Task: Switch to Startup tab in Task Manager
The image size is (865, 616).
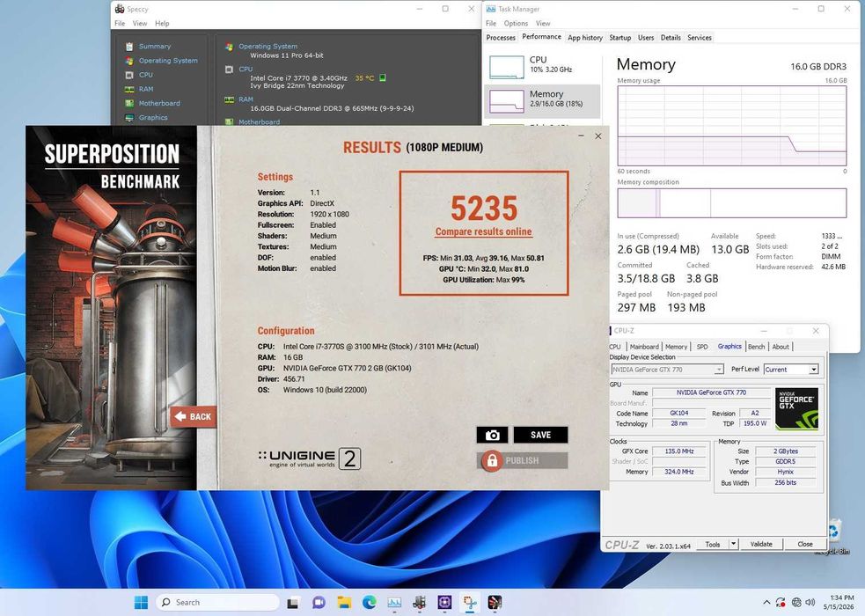Action: pos(619,38)
